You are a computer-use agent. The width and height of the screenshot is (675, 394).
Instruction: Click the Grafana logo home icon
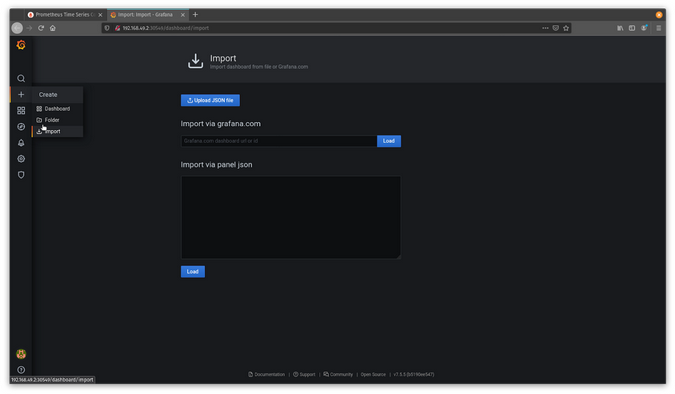21,45
